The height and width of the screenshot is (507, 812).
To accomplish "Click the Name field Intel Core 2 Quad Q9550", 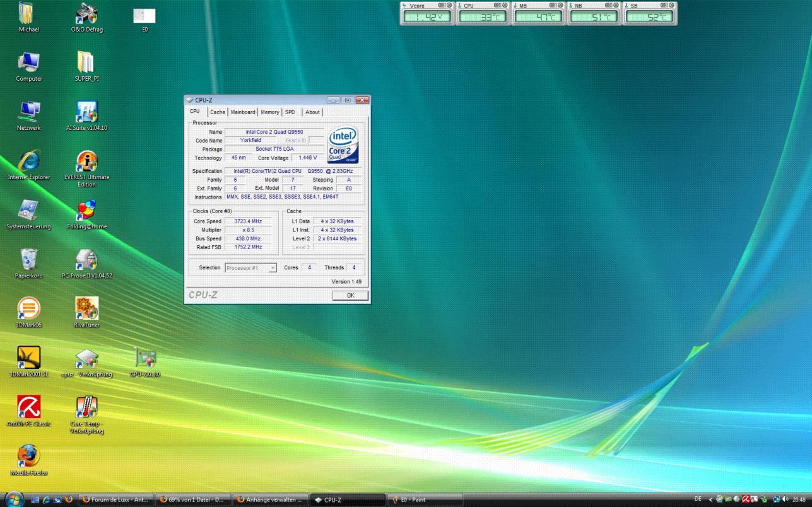I will click(x=274, y=132).
